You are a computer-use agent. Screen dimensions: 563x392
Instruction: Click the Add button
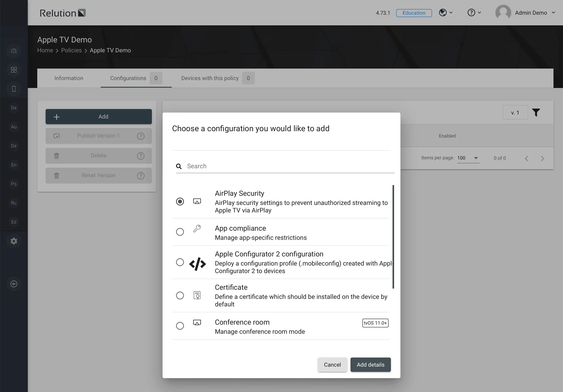click(99, 117)
